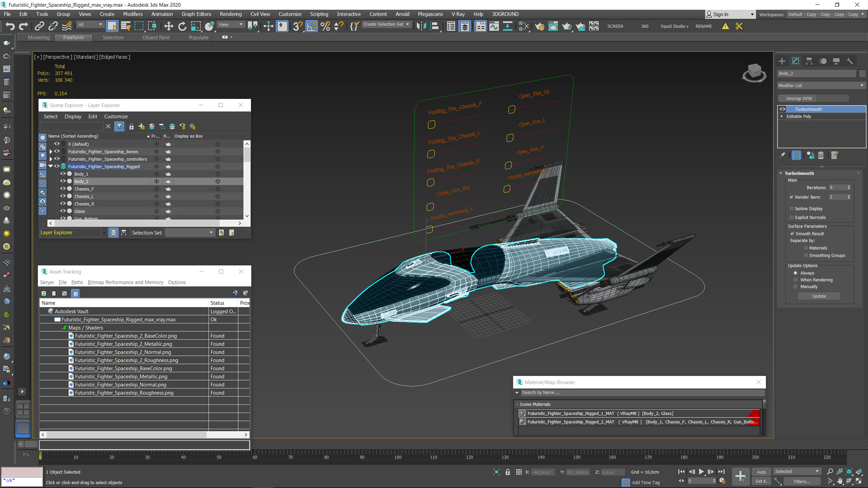Click the Key Mode toggle icon
Screen dimensions: 868x488
click(x=681, y=481)
